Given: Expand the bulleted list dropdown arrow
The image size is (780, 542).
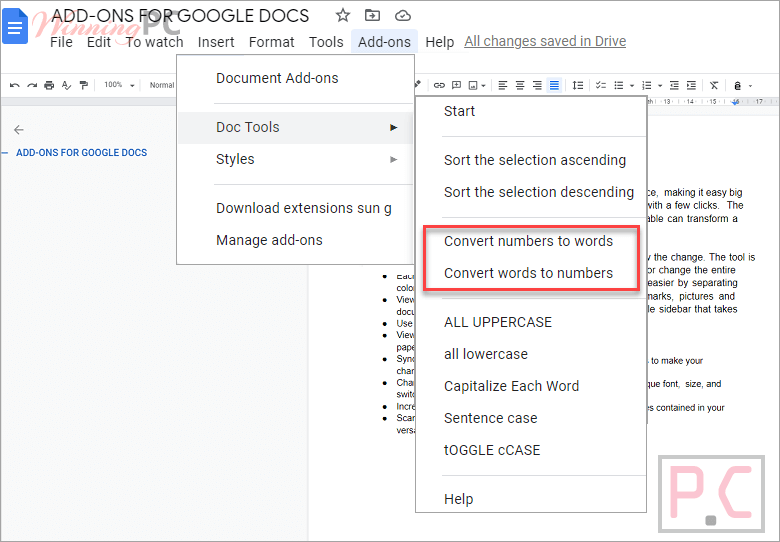Looking at the screenshot, I should point(632,86).
